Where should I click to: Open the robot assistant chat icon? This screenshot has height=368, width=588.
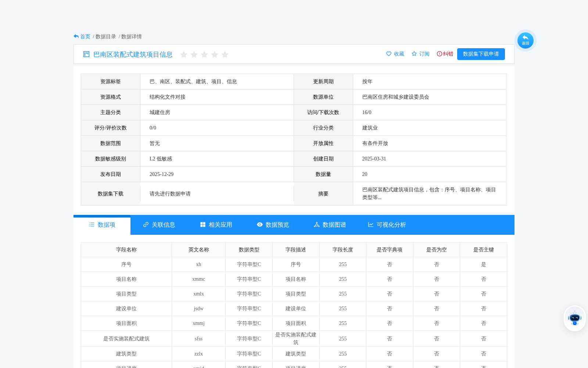click(x=574, y=318)
